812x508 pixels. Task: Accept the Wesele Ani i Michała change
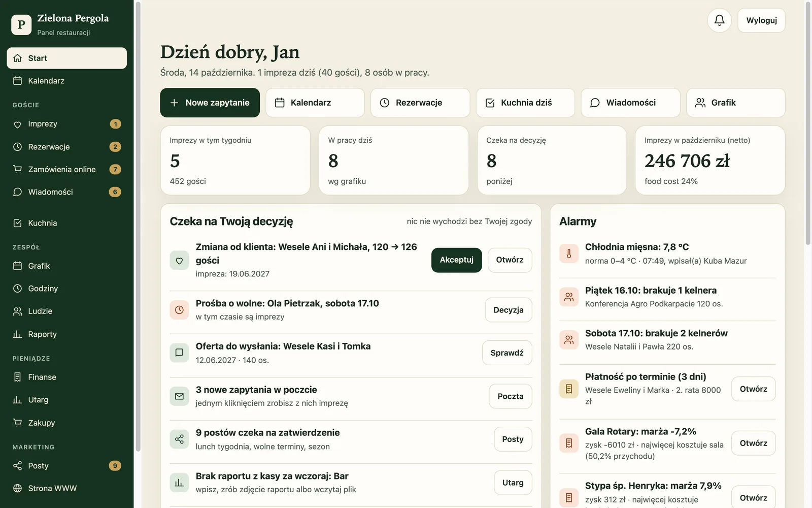tap(457, 260)
